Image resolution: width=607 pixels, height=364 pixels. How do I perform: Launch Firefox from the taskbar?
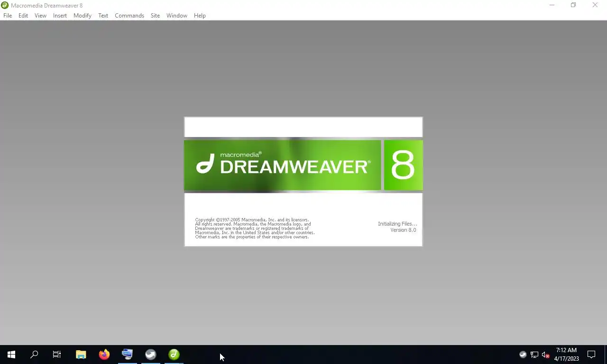(104, 355)
